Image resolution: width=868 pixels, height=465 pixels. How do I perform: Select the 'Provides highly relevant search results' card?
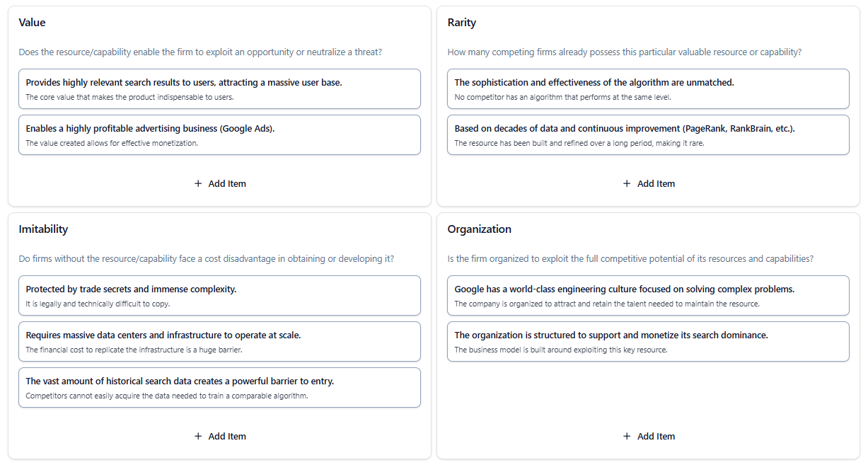(220, 88)
